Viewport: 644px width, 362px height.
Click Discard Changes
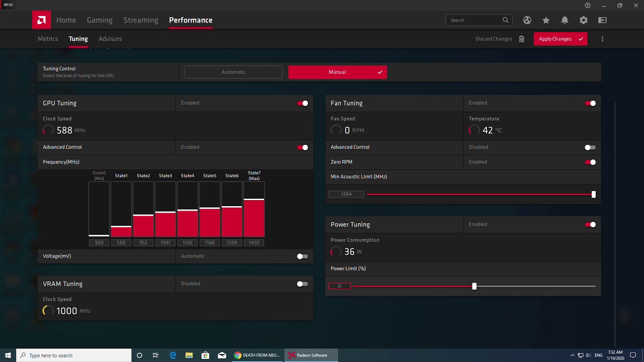tap(494, 39)
